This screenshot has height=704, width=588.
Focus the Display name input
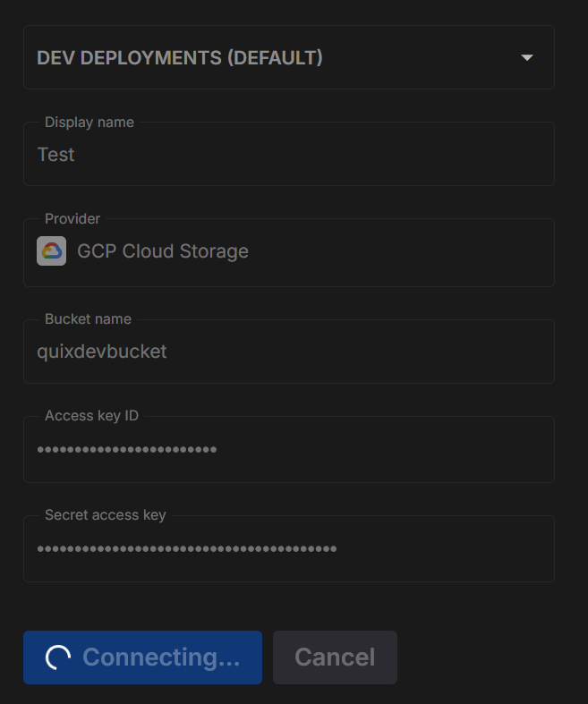(x=288, y=156)
